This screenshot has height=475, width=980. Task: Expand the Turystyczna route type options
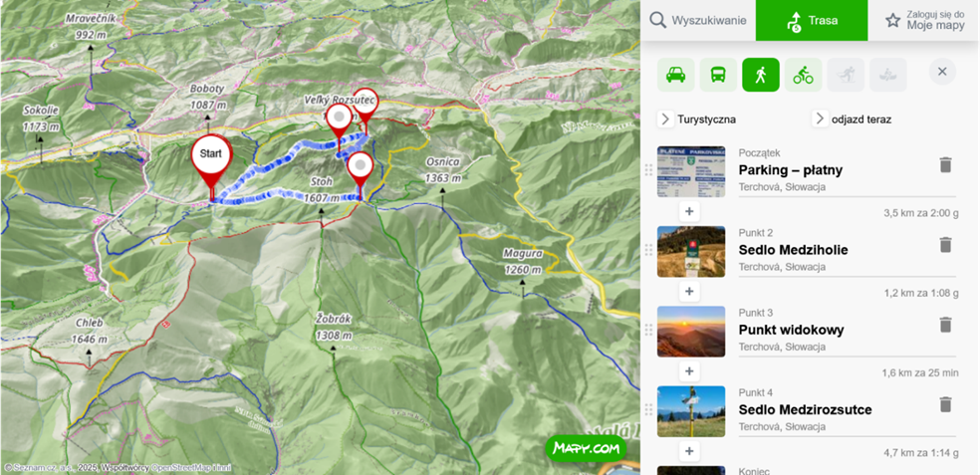point(697,119)
